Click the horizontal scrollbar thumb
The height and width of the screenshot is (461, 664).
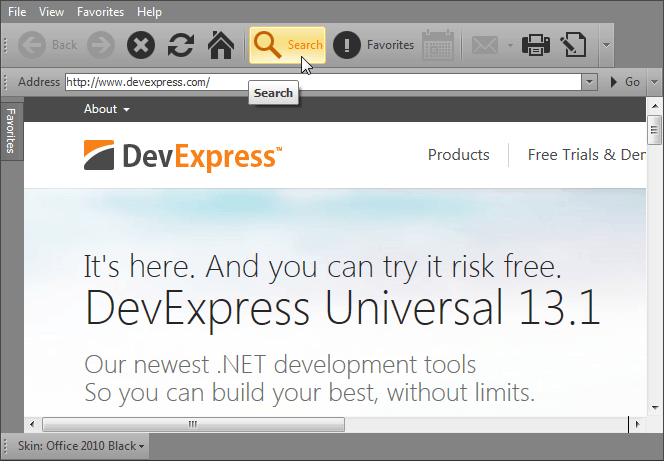193,424
